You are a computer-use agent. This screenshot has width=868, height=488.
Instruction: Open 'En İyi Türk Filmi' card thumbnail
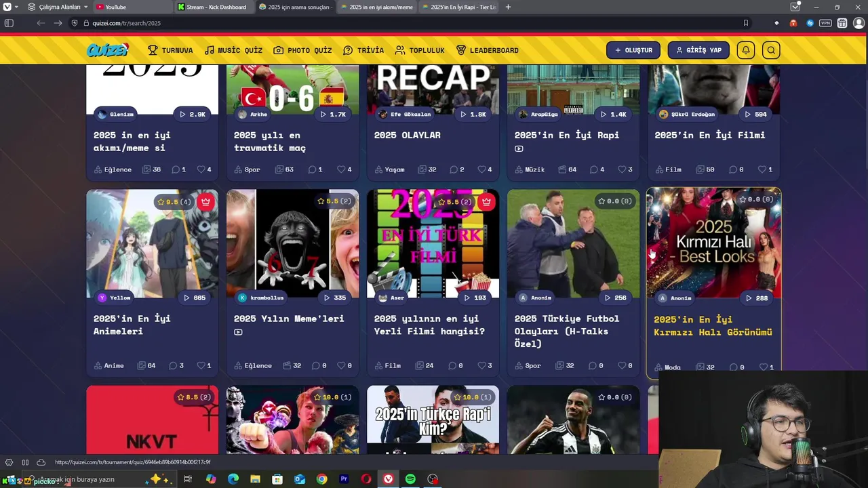pyautogui.click(x=433, y=243)
